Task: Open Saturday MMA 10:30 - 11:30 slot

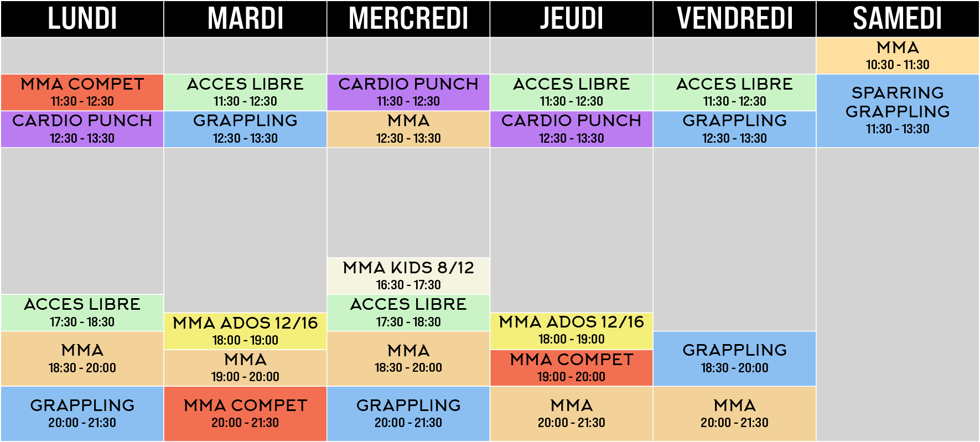Action: click(898, 56)
